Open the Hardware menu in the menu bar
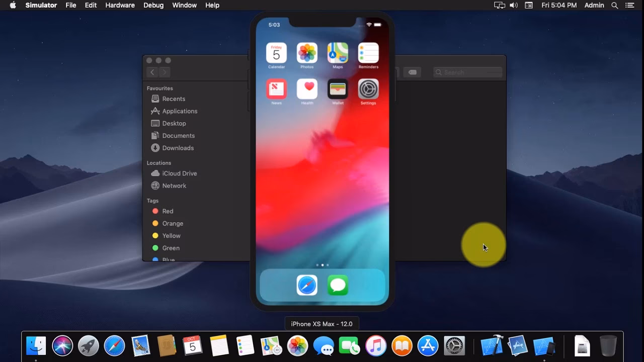644x362 pixels. tap(120, 5)
